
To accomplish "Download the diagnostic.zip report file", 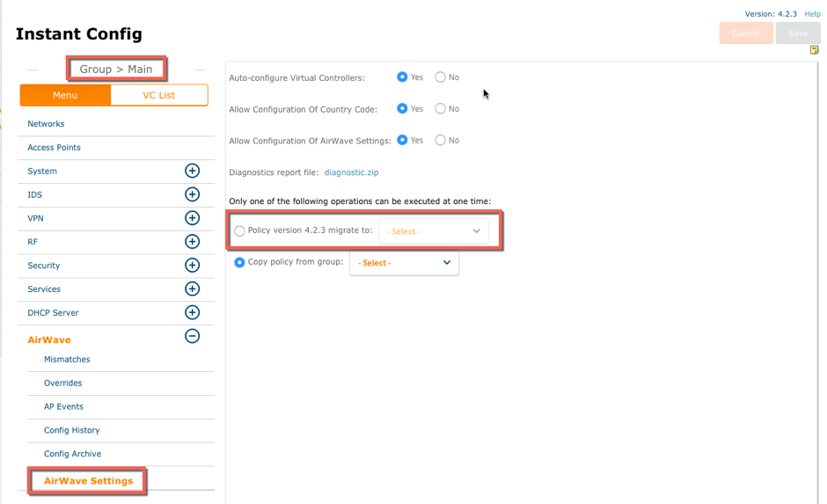I will pyautogui.click(x=351, y=172).
